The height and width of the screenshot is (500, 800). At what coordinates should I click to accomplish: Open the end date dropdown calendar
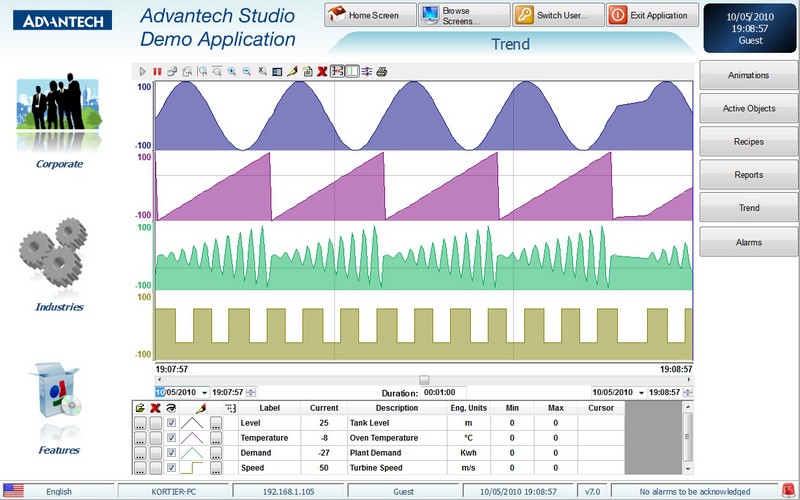pyautogui.click(x=641, y=393)
